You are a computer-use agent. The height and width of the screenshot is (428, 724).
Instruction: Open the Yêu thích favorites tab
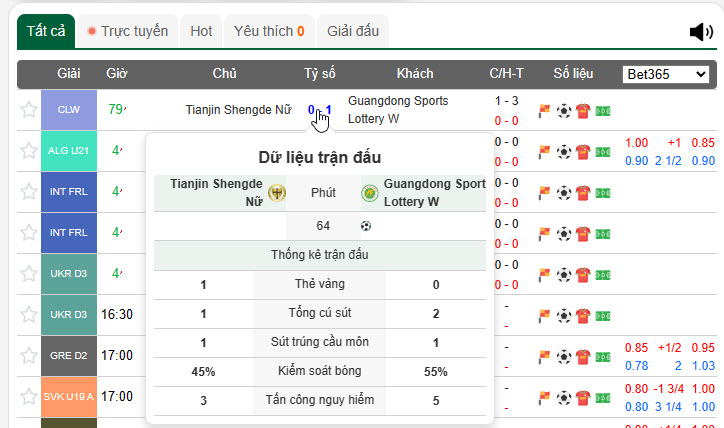(268, 31)
